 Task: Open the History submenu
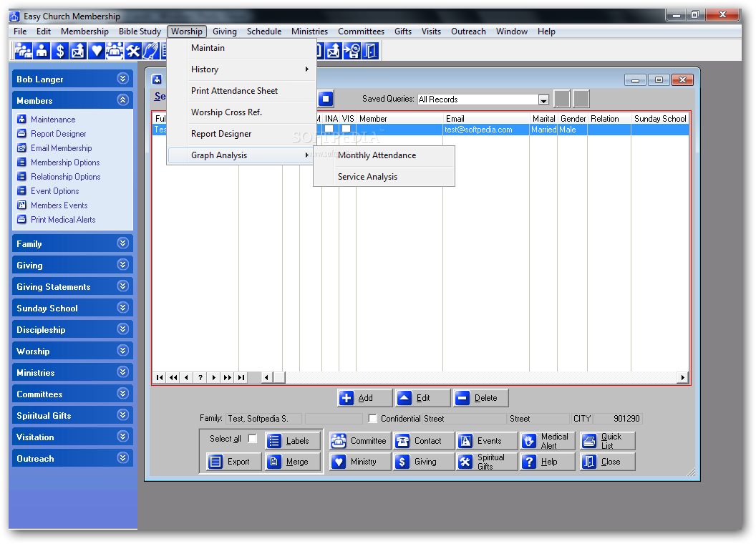coord(241,69)
